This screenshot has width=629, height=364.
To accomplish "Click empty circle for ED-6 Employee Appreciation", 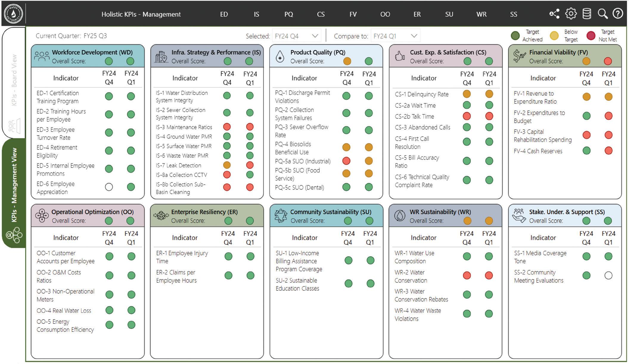I will coord(109,187).
